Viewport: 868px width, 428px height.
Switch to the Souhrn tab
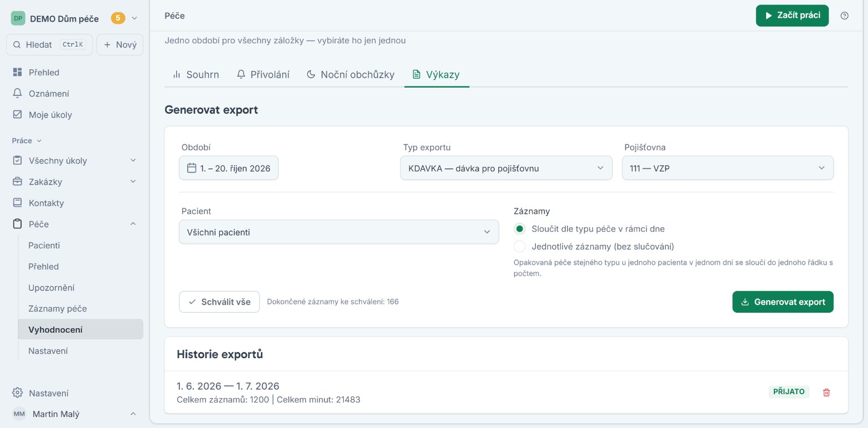pos(195,74)
